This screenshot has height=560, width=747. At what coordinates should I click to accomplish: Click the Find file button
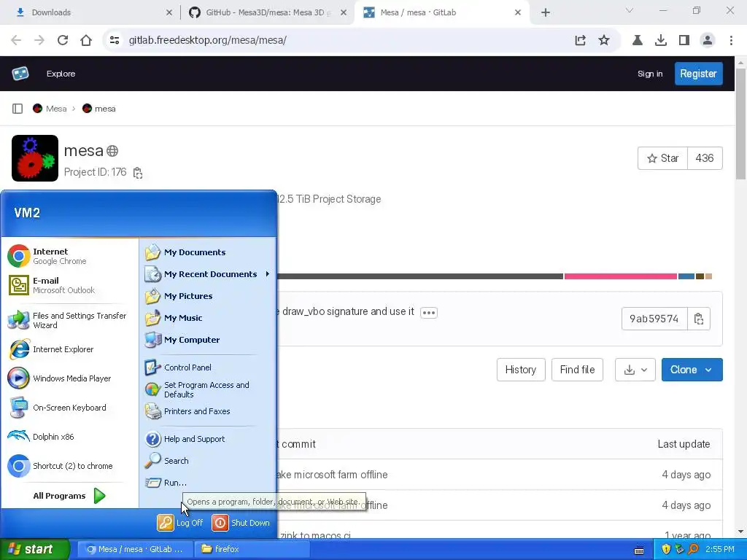tap(577, 370)
